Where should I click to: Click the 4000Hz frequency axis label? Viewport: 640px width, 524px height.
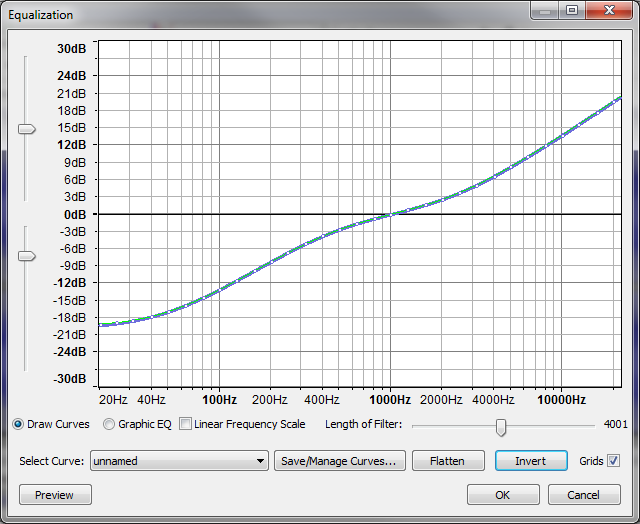tap(493, 400)
